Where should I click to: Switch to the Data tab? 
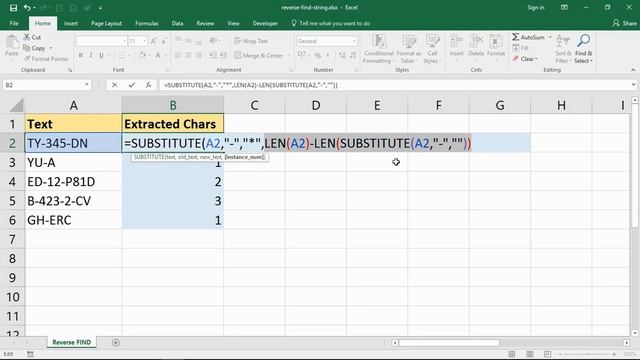point(177,23)
